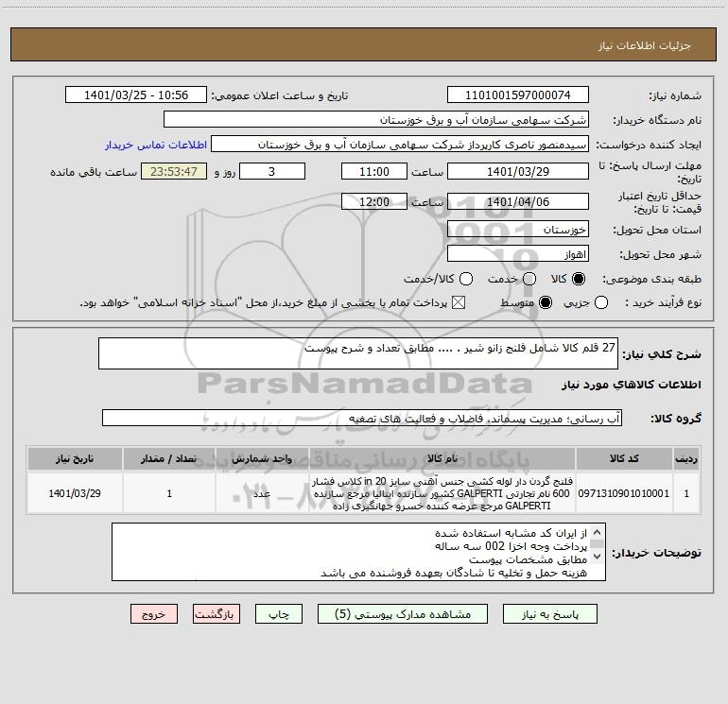Click the request creator name field

400,144
